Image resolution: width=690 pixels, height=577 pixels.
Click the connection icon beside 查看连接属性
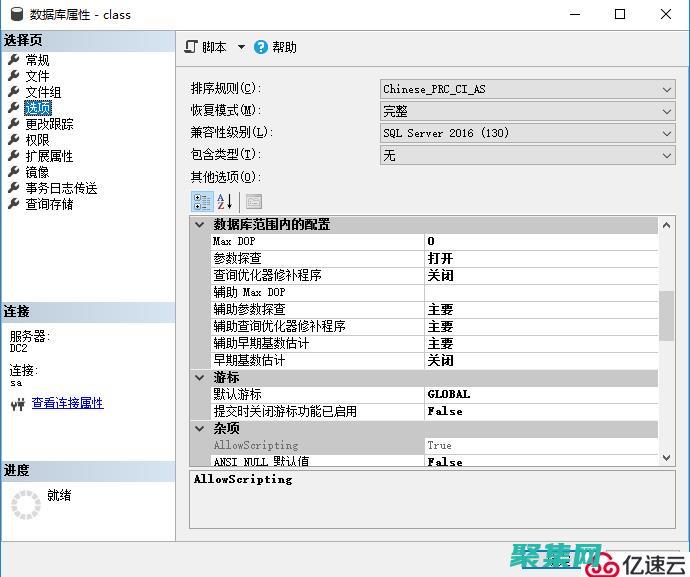pyautogui.click(x=17, y=404)
